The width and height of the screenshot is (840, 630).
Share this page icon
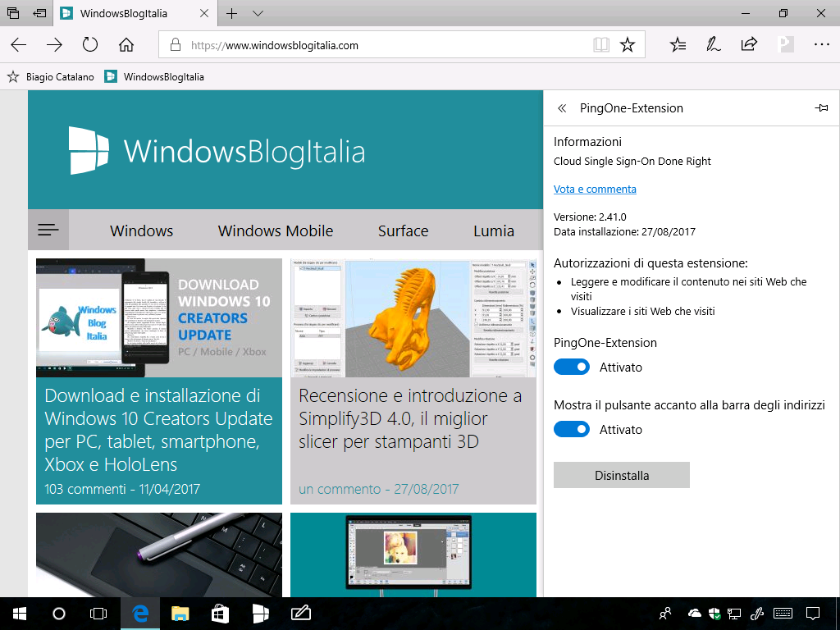coord(749,44)
